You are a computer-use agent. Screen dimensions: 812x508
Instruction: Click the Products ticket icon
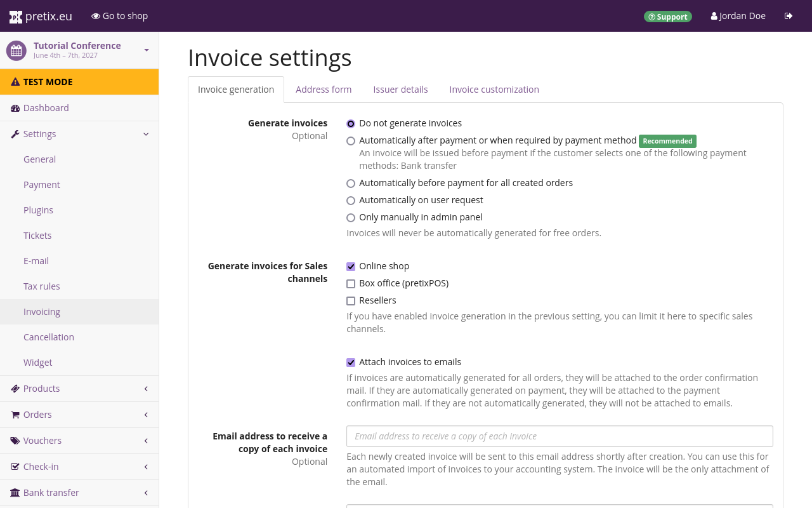tap(15, 389)
